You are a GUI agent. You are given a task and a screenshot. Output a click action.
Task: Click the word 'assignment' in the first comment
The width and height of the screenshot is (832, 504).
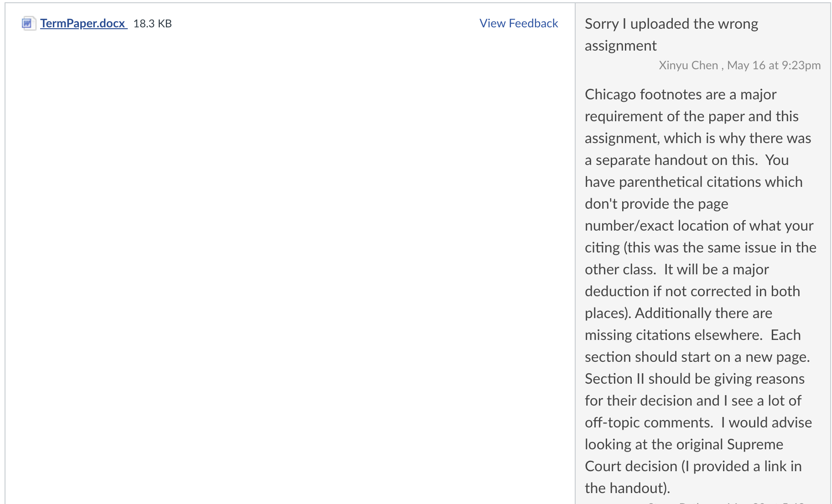(x=620, y=46)
